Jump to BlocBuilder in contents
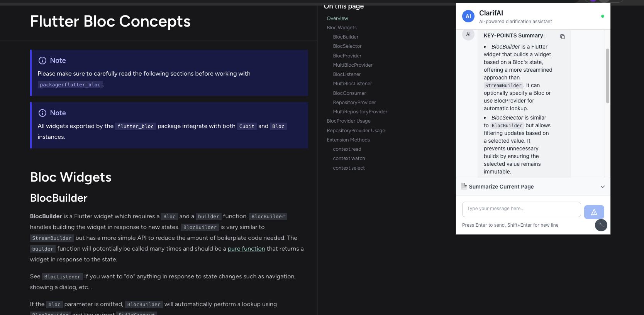 pos(346,37)
